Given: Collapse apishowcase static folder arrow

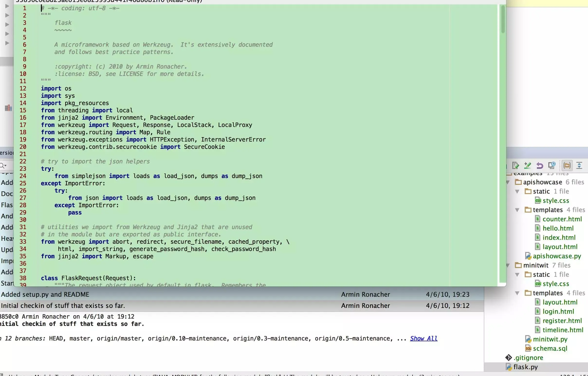Looking at the screenshot, I should [x=517, y=191].
